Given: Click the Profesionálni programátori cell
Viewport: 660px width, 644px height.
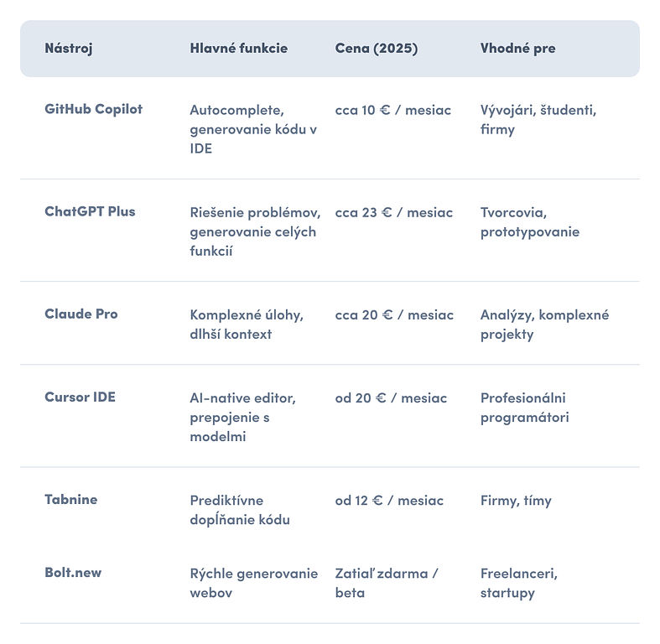Looking at the screenshot, I should (x=524, y=408).
